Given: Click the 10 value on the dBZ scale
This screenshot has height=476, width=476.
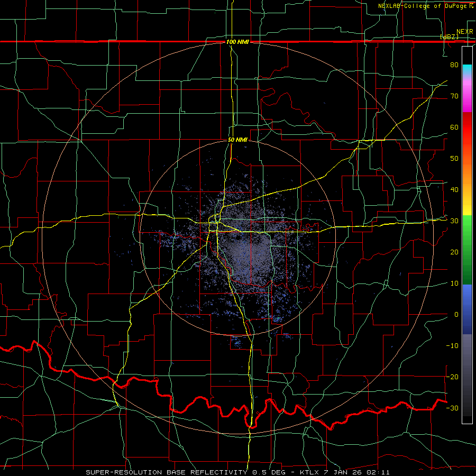Looking at the screenshot, I should 454,283.
